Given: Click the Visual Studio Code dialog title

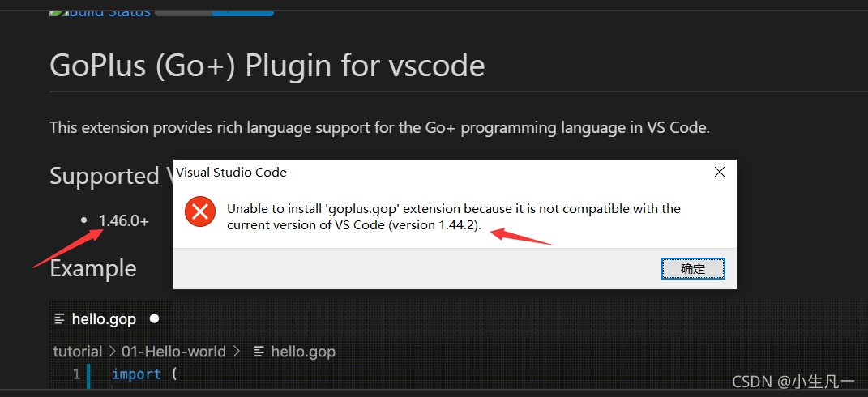Looking at the screenshot, I should [232, 173].
